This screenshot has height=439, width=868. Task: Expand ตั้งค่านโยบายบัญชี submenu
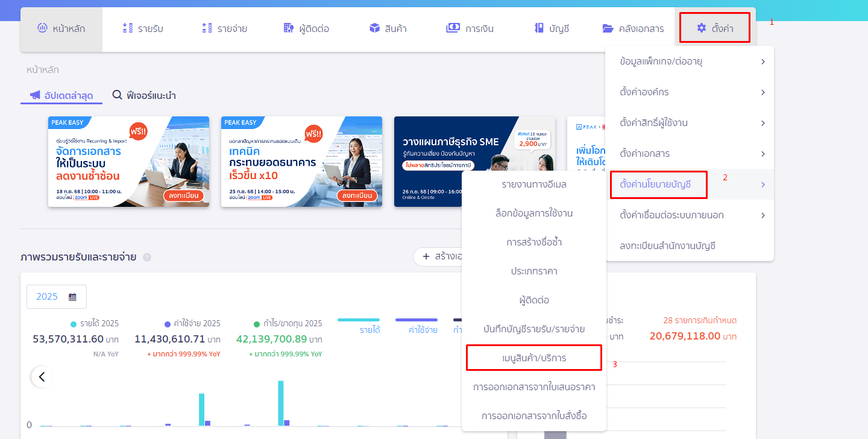coord(690,185)
